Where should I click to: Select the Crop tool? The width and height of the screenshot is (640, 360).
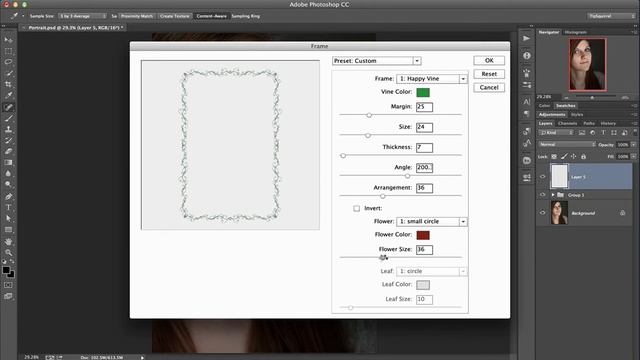[x=8, y=84]
